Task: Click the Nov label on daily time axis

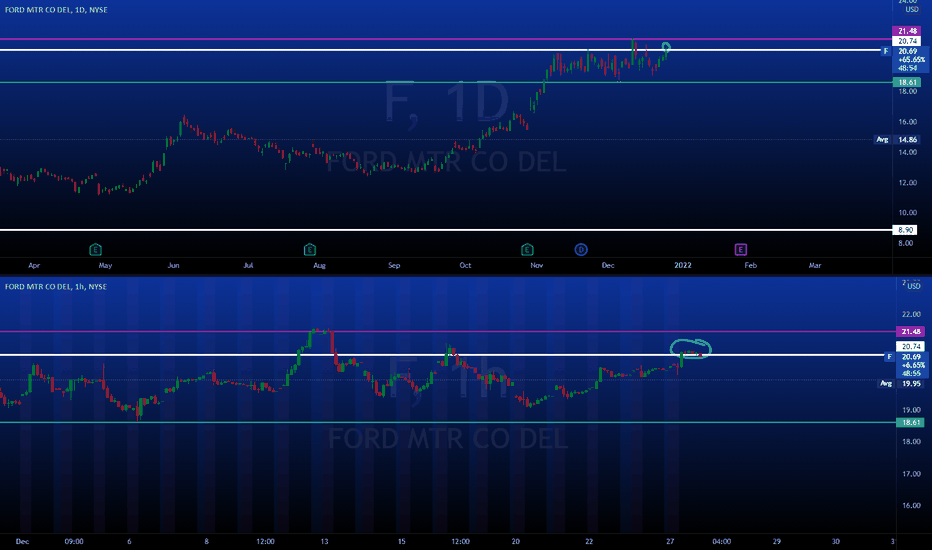Action: 537,265
